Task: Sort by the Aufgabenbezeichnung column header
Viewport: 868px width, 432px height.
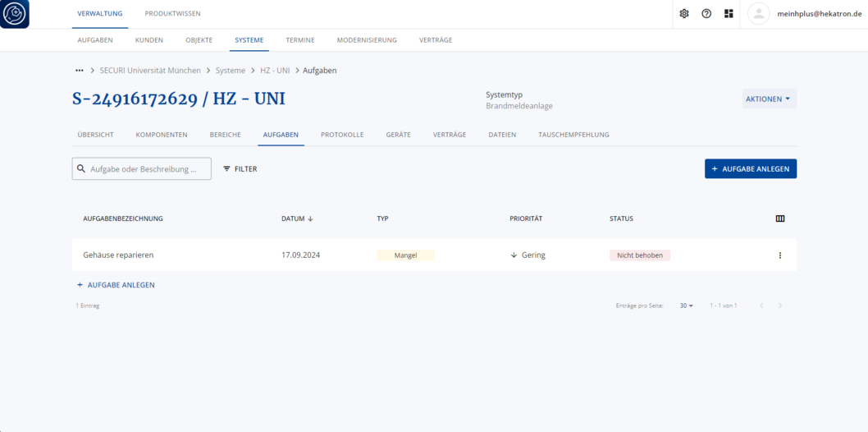Action: (123, 218)
